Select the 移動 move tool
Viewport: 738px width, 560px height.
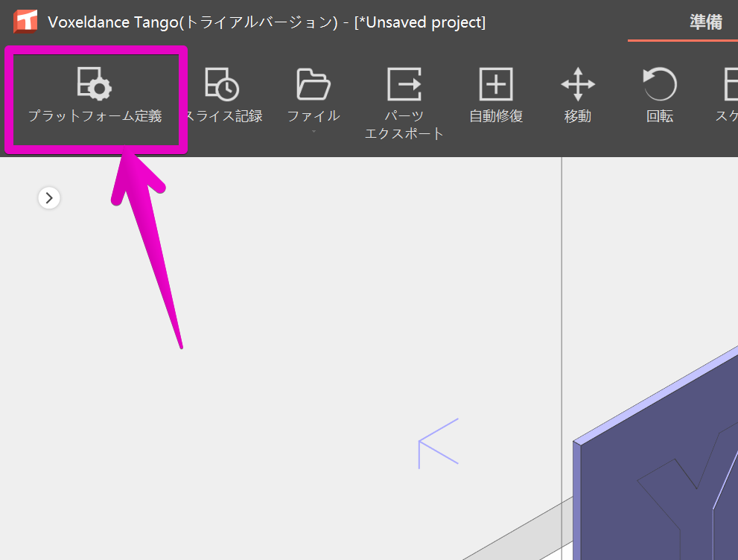[x=578, y=97]
